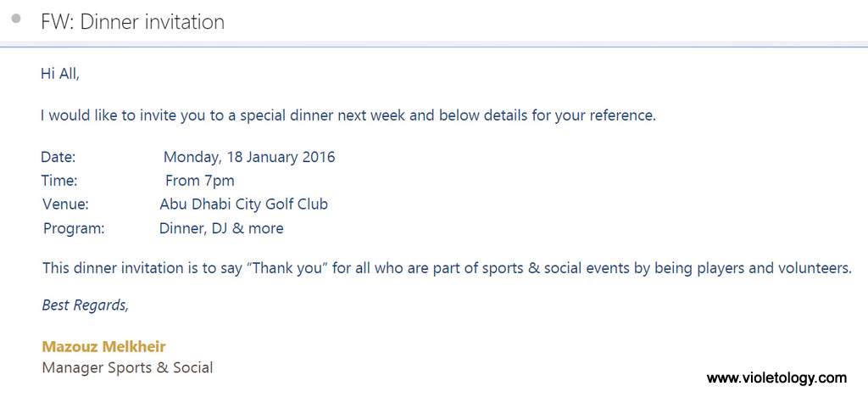Select "Abu Dhabi City Golf Club" venue text
Screen dimensions: 868x403
tap(243, 204)
